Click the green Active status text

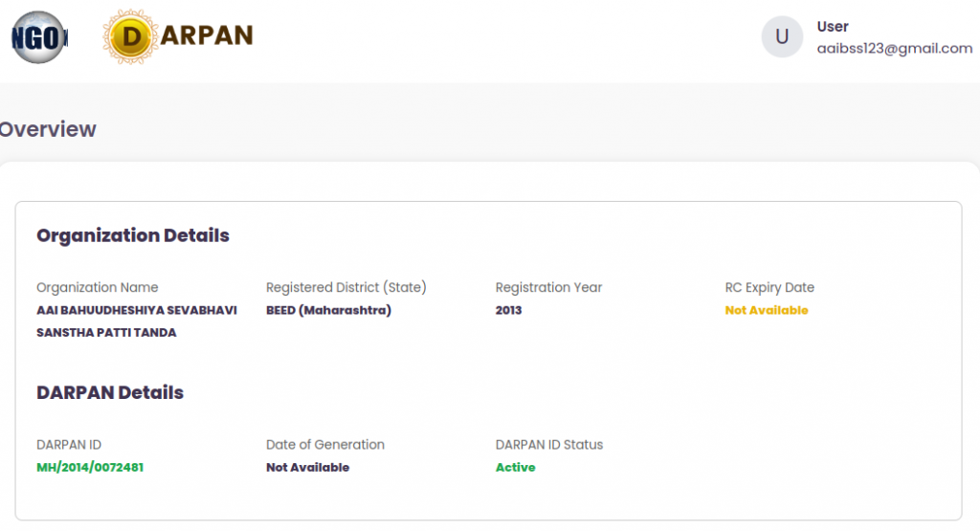[515, 468]
